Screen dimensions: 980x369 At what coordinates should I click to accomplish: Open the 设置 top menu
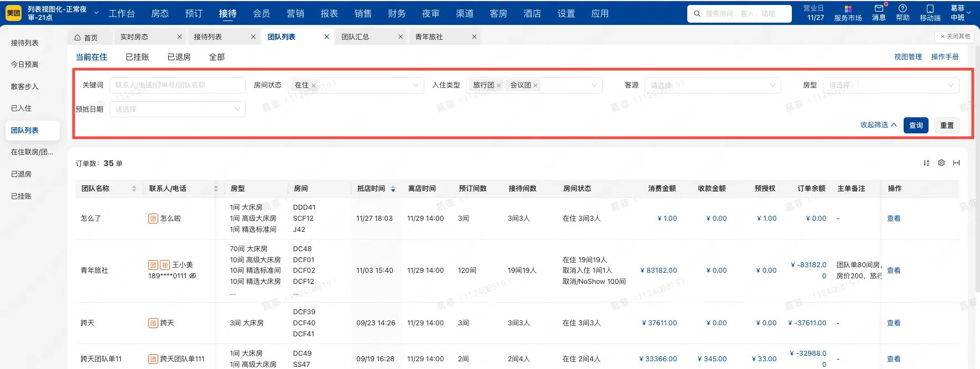pyautogui.click(x=566, y=13)
